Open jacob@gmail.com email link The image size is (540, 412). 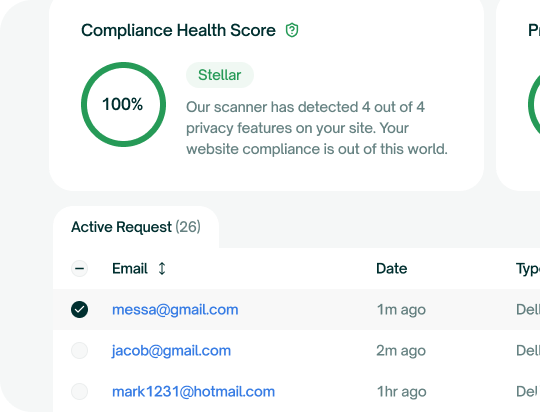coord(171,351)
